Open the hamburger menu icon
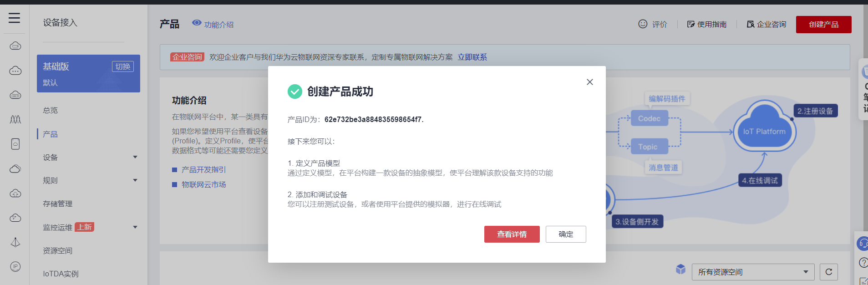This screenshot has width=868, height=285. click(x=15, y=18)
